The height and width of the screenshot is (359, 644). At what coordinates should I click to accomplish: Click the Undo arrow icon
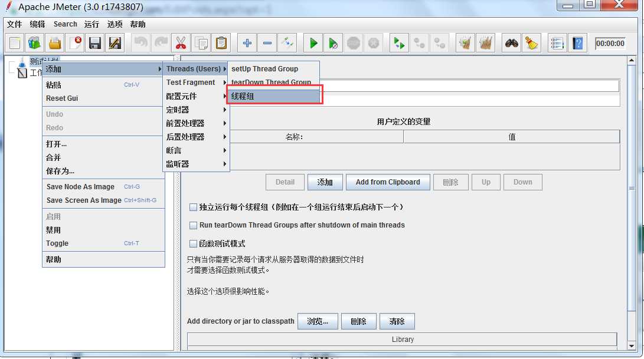141,43
